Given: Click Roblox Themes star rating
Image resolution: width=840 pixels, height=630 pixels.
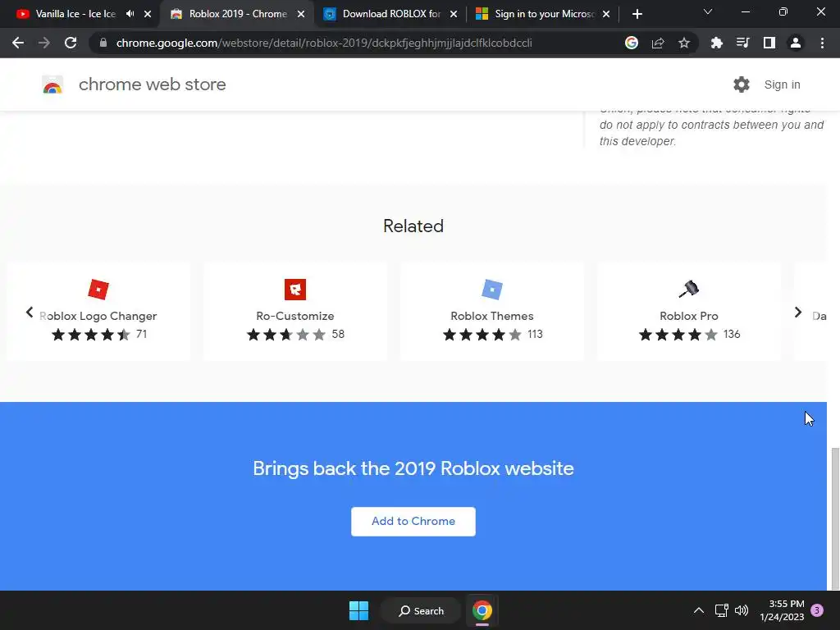Looking at the screenshot, I should 482,335.
